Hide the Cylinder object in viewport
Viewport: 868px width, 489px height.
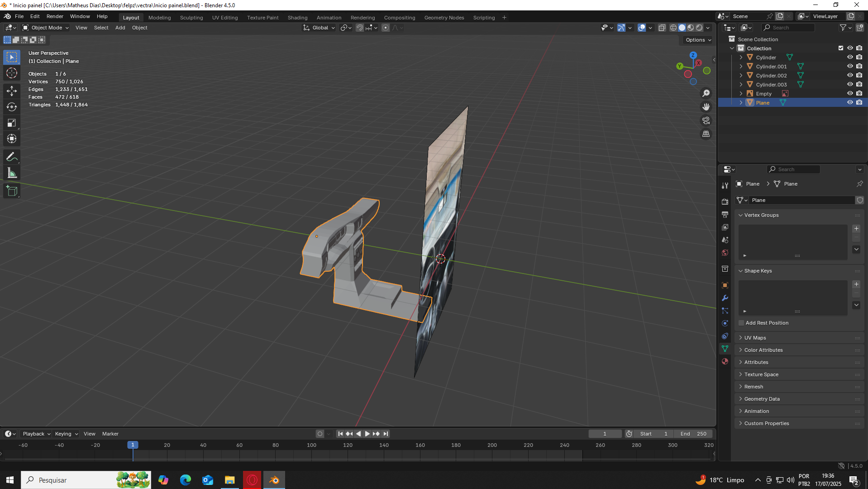[x=850, y=58]
